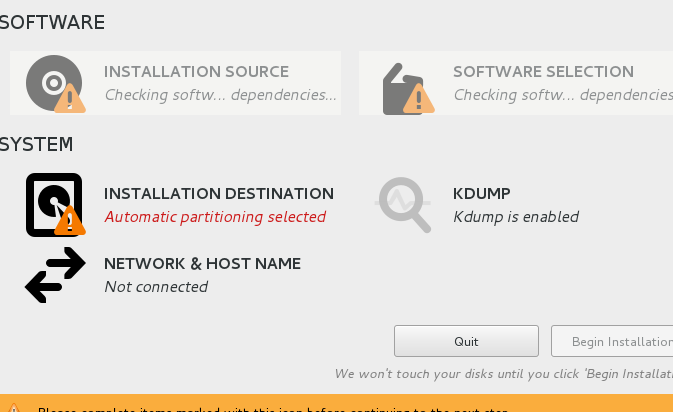Click dependency status under Installation Source

coord(221,95)
